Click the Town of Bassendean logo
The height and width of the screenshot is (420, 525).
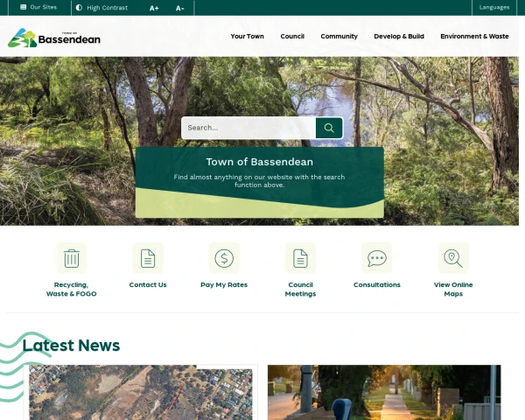(54, 38)
